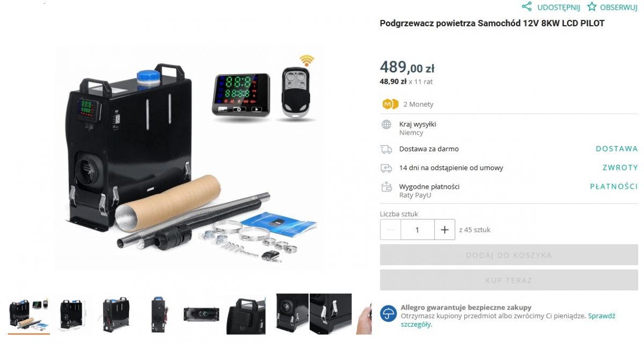644x344 pixels.
Task: Click the Monety coin icon
Action: (390, 104)
